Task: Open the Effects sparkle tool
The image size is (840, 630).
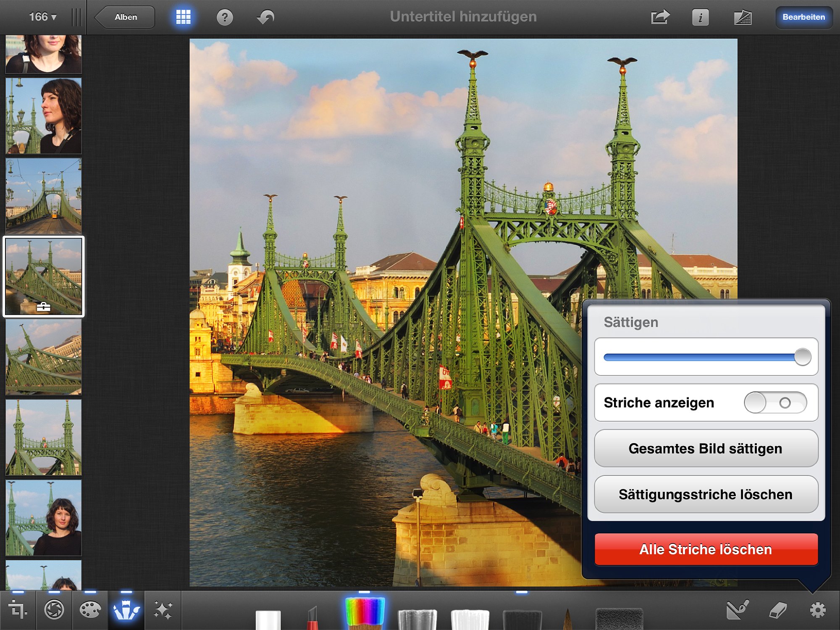Action: point(163,610)
